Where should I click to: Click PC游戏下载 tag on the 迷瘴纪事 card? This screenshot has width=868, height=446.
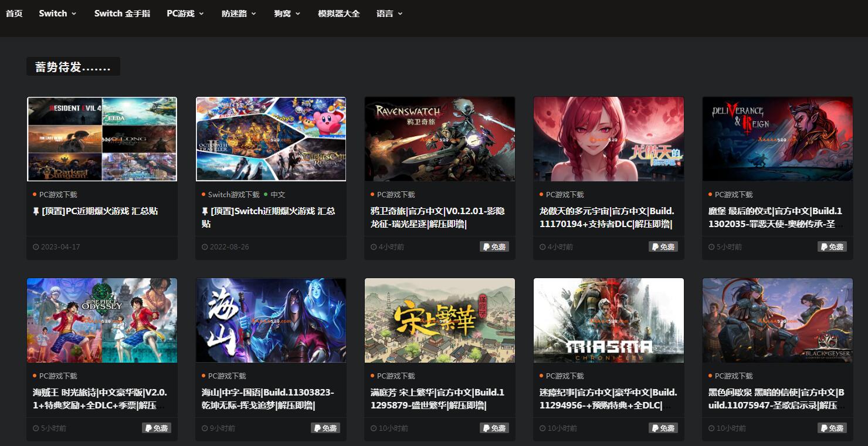pyautogui.click(x=565, y=376)
